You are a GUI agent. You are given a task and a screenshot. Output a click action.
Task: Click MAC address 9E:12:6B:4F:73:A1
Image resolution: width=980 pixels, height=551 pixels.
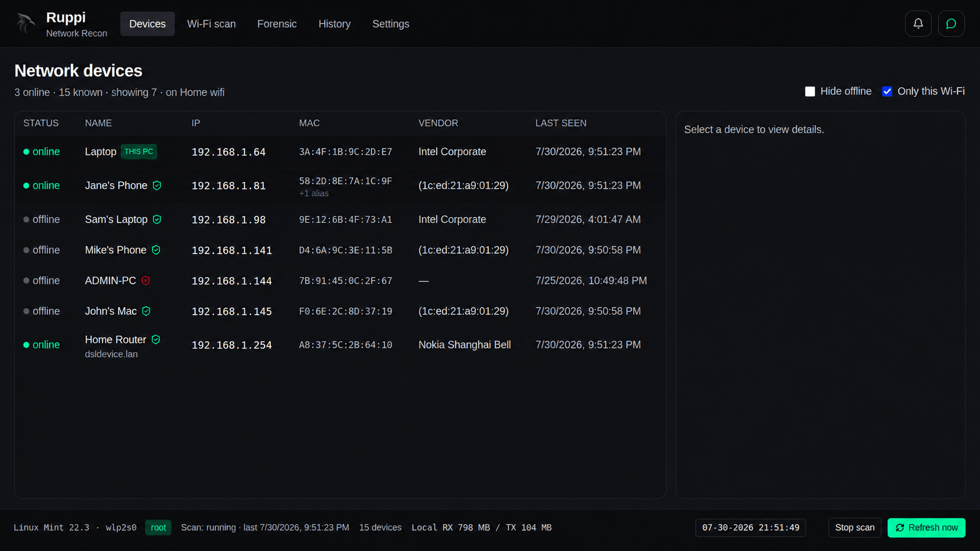(345, 220)
